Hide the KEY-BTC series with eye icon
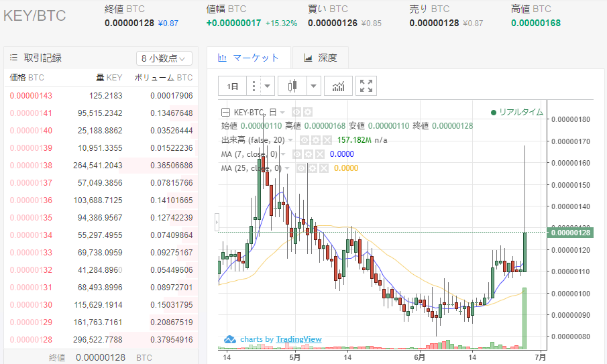Screen dimensions: 607x364 click(x=296, y=112)
